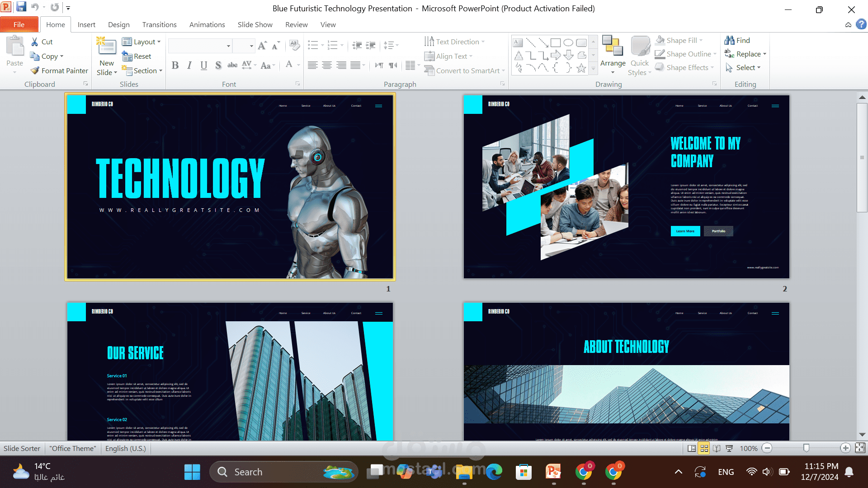
Task: Click the Align Text button
Action: click(x=448, y=56)
